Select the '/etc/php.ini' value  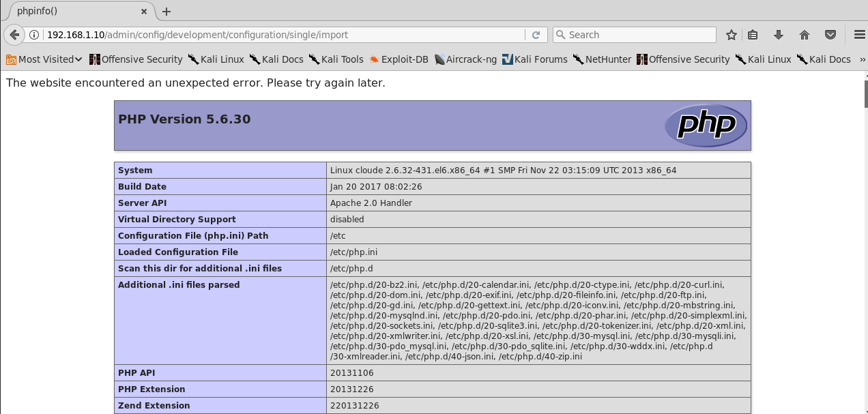pos(353,252)
